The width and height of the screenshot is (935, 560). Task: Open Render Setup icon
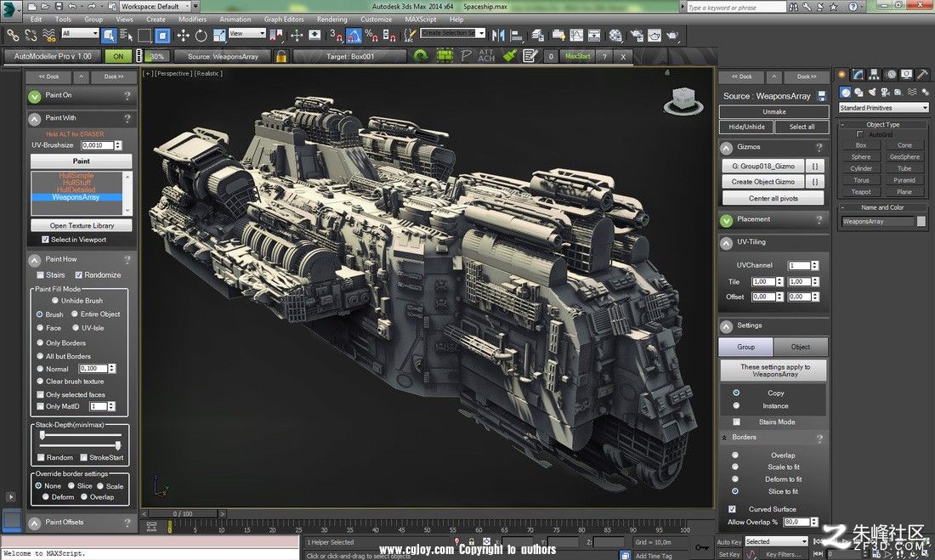click(x=637, y=36)
